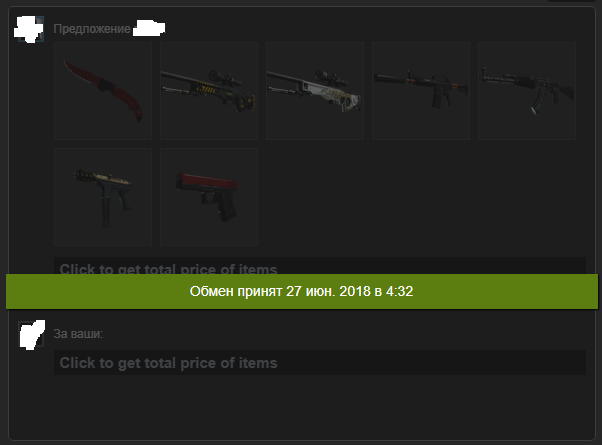Screen dimensions: 602x445
Task: Open the redacted username after Предложение
Action: [x=149, y=29]
